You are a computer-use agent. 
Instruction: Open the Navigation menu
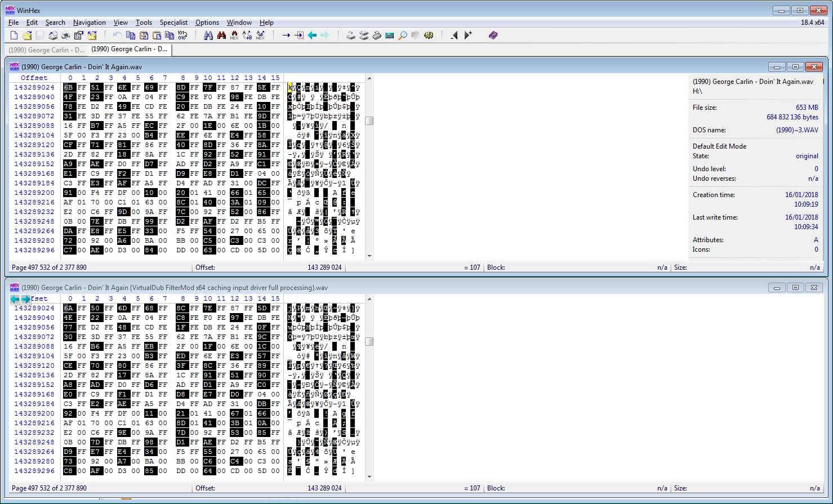click(x=90, y=23)
